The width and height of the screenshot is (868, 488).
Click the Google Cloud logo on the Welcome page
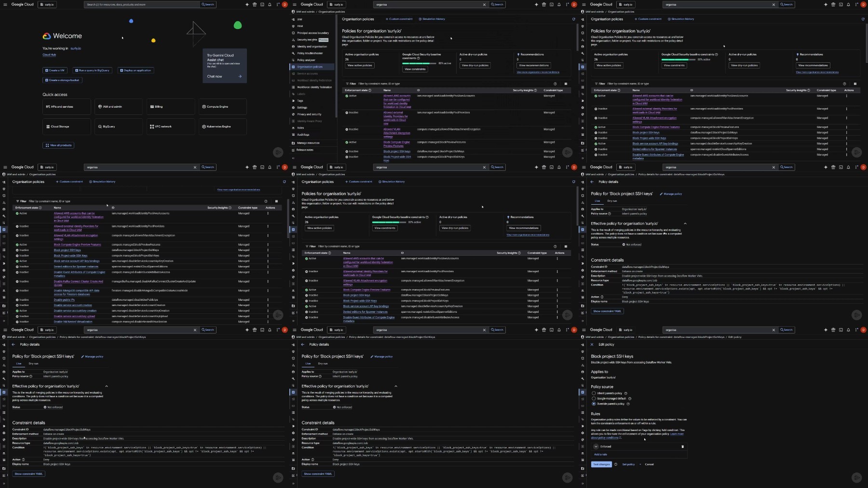pos(23,4)
